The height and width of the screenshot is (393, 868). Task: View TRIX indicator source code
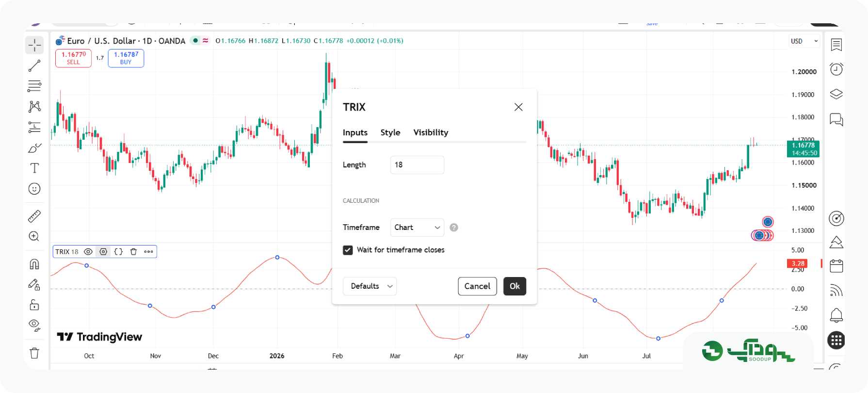pos(118,252)
